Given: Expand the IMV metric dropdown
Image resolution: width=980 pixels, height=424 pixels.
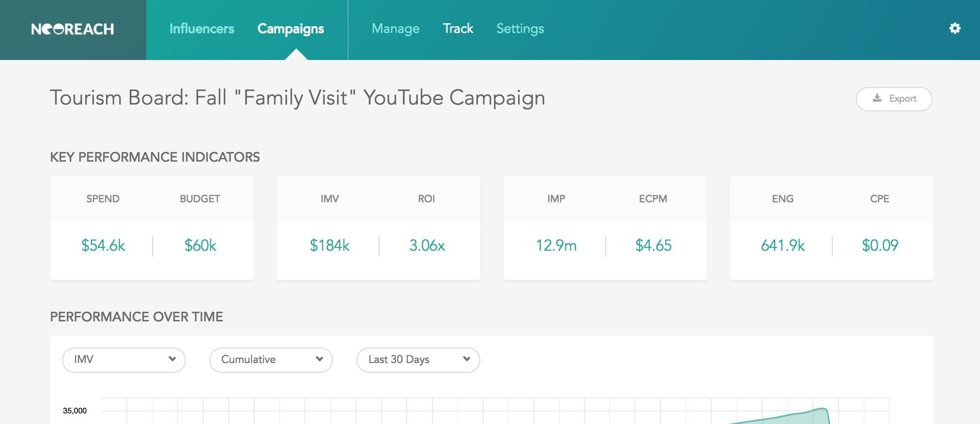Looking at the screenshot, I should pyautogui.click(x=124, y=360).
